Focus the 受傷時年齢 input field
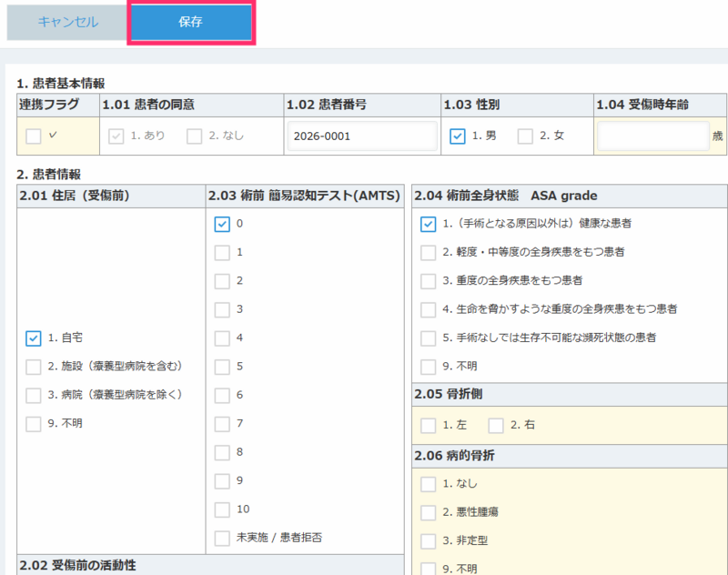The height and width of the screenshot is (575, 728). point(653,136)
